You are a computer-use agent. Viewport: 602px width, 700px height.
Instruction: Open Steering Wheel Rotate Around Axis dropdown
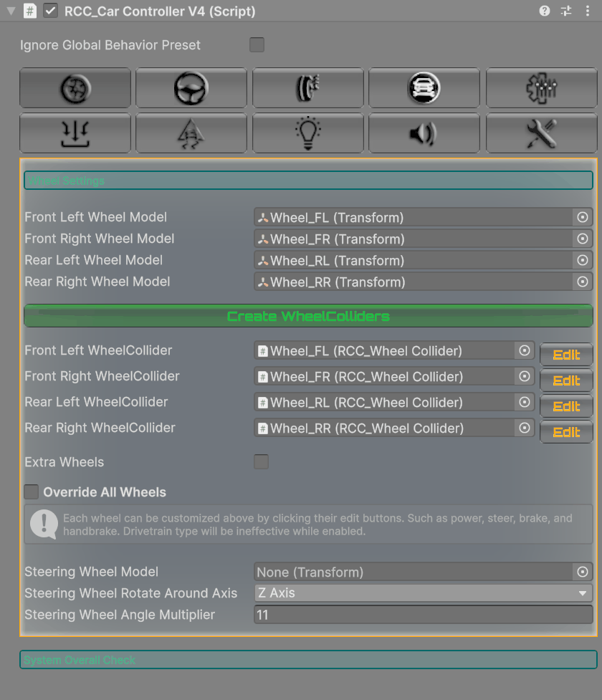[424, 593]
